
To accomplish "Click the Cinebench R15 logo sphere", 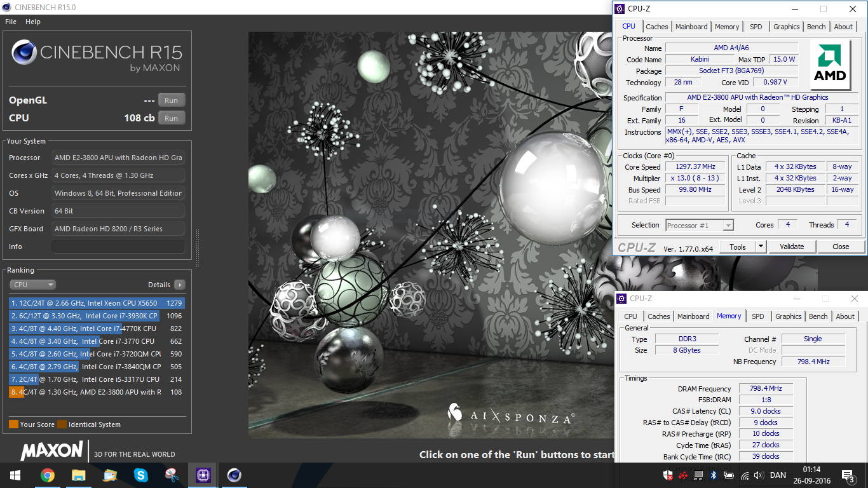I will tap(24, 53).
